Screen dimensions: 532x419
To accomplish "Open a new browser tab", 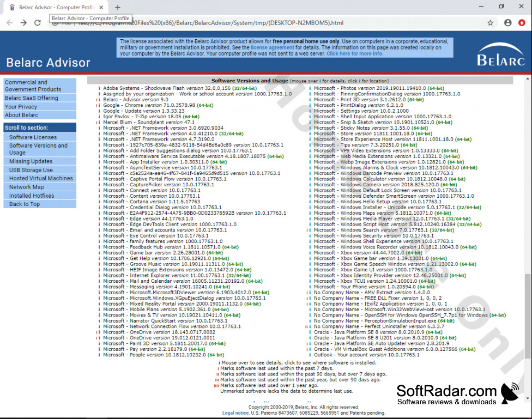I will [118, 7].
